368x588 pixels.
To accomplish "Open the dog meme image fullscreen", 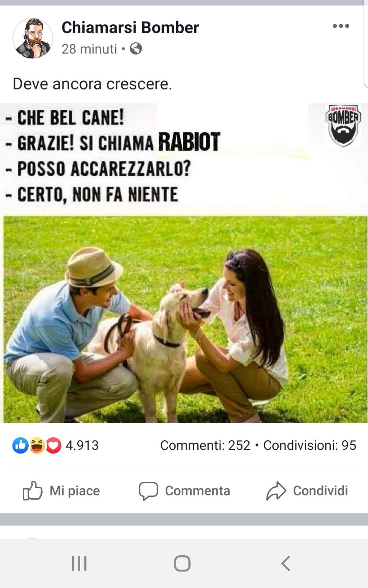I will [184, 263].
